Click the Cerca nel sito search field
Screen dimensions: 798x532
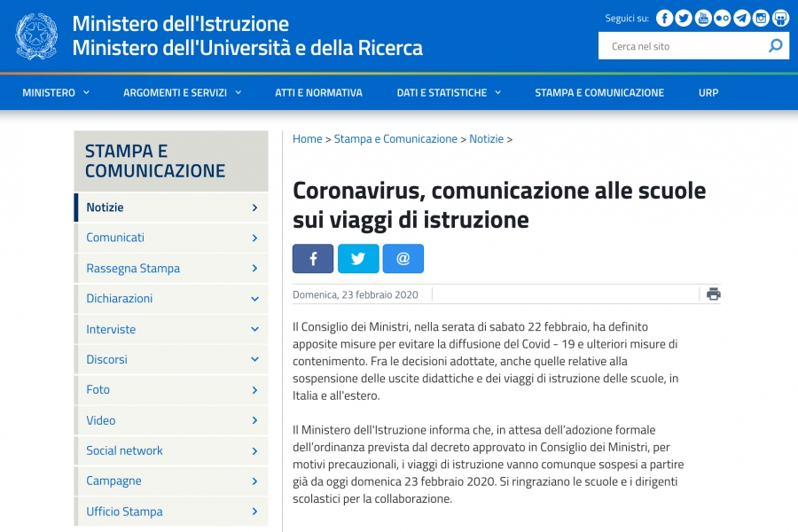point(678,46)
